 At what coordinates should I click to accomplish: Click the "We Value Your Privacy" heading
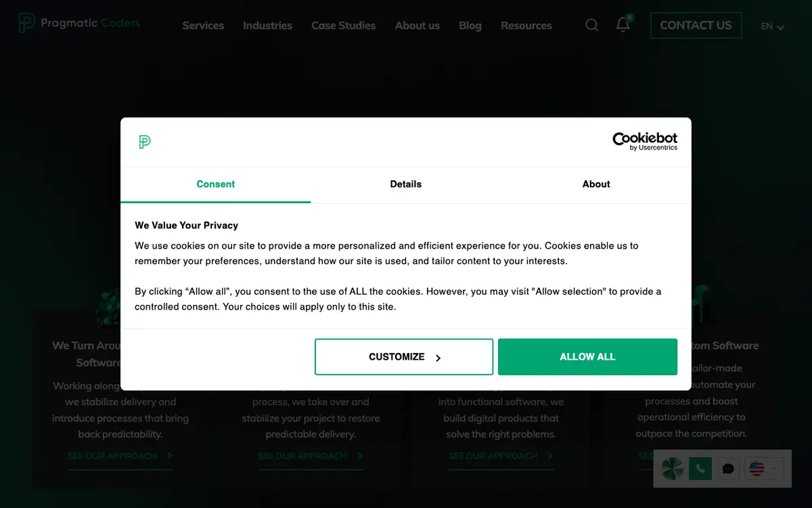point(186,226)
